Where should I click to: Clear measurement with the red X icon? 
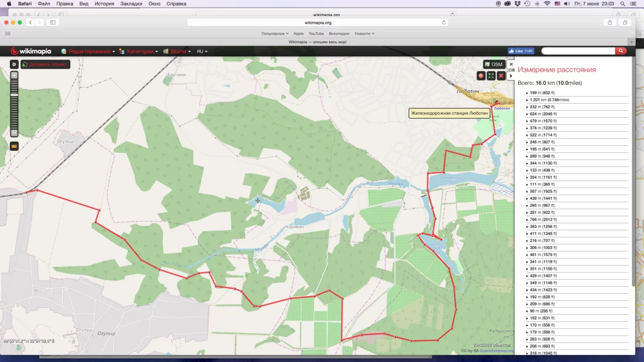(x=501, y=75)
